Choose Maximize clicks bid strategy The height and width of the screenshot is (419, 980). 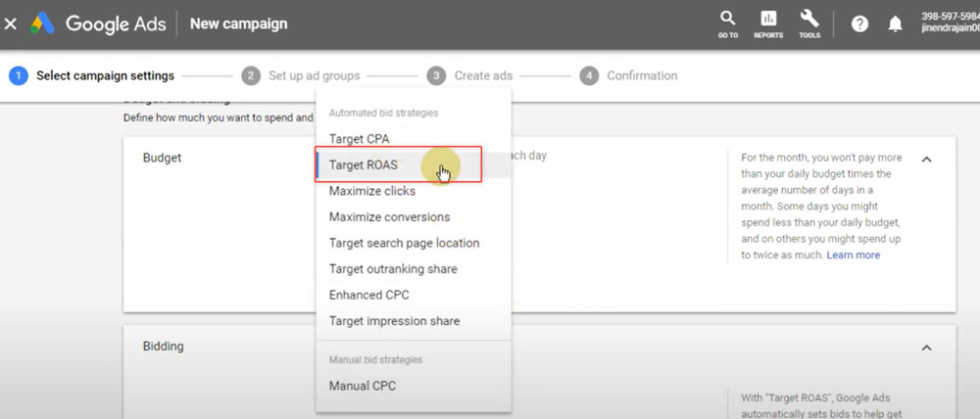pos(414,191)
